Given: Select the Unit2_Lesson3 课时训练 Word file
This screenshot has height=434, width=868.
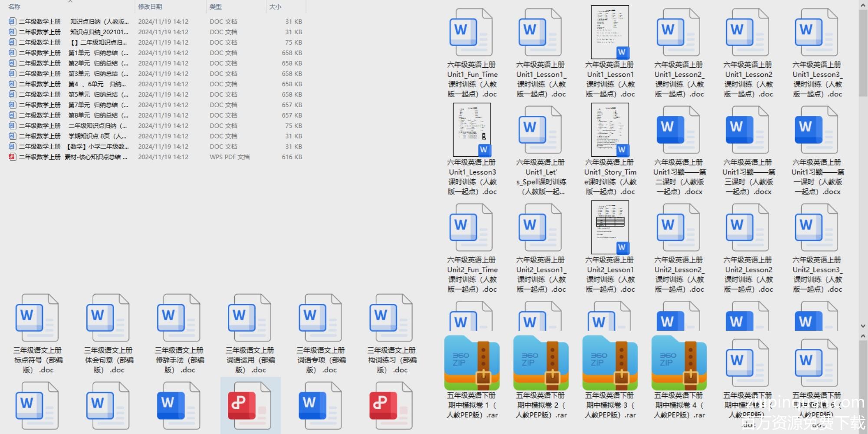Looking at the screenshot, I should (817, 228).
